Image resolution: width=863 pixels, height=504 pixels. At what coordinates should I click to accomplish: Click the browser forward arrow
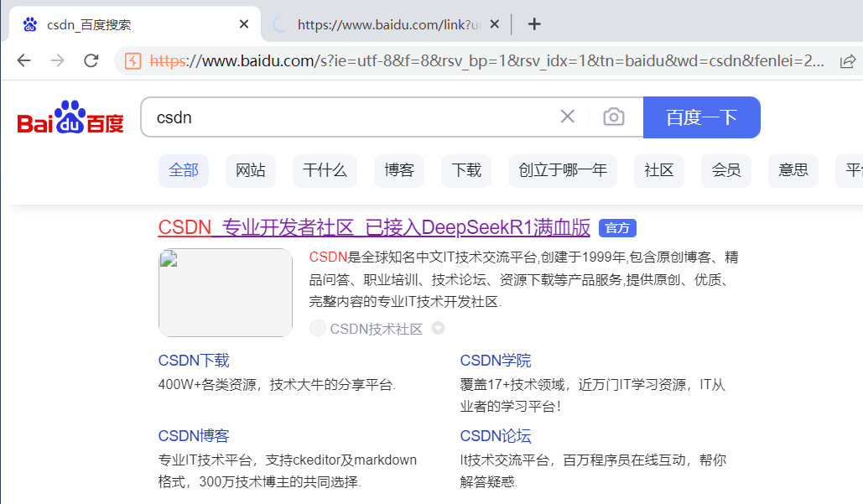coord(57,60)
